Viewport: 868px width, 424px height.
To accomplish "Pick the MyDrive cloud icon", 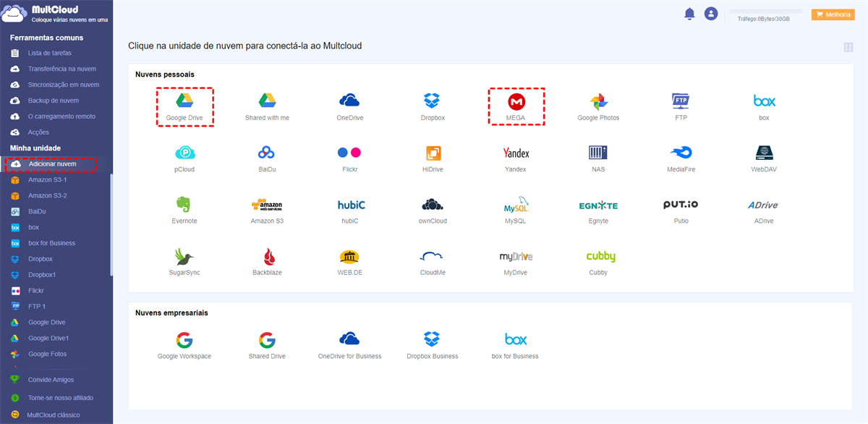I will pyautogui.click(x=516, y=257).
